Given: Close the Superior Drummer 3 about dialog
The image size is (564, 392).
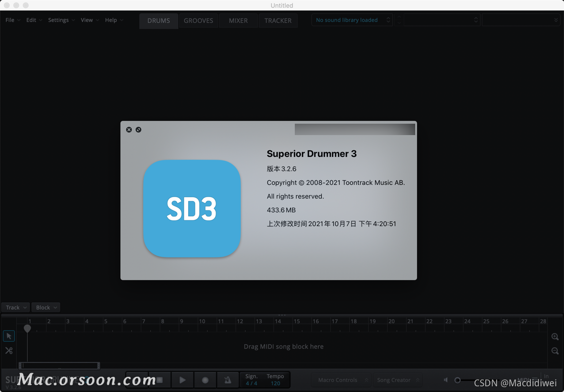Looking at the screenshot, I should coord(129,129).
